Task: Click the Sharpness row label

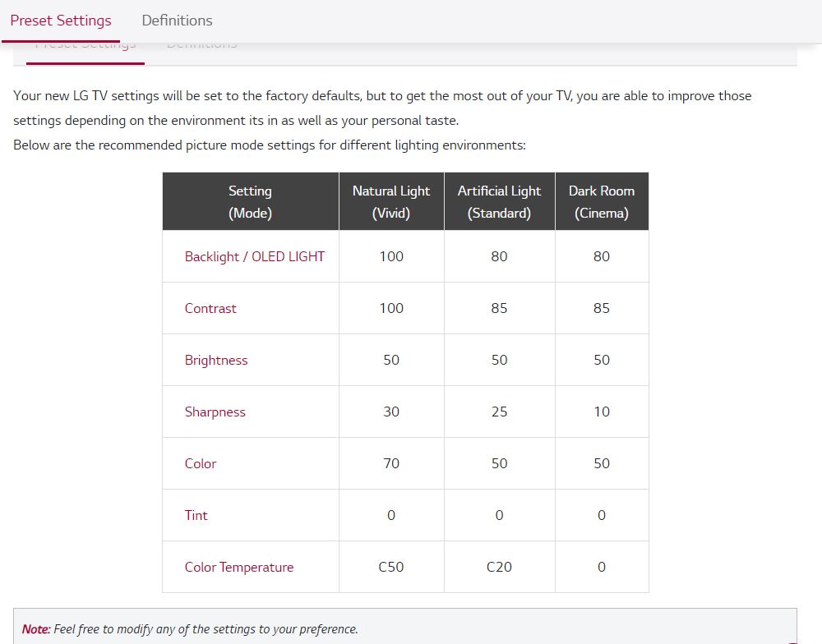Action: pyautogui.click(x=215, y=412)
